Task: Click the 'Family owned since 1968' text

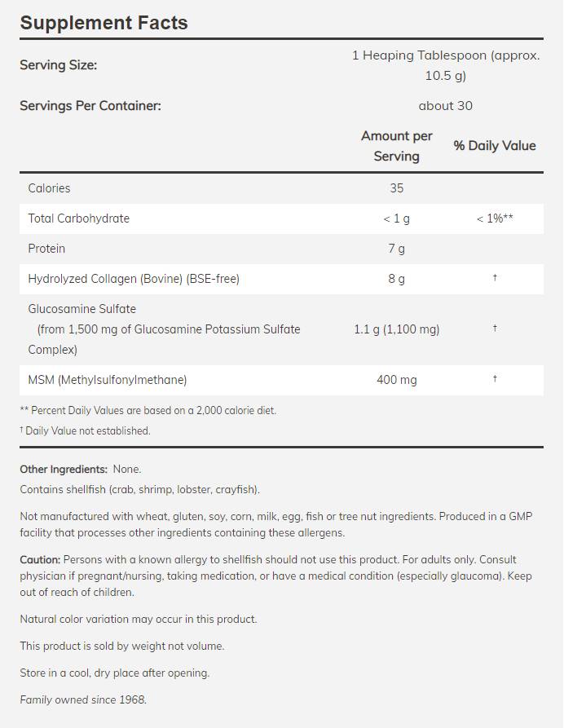Action: tap(83, 699)
